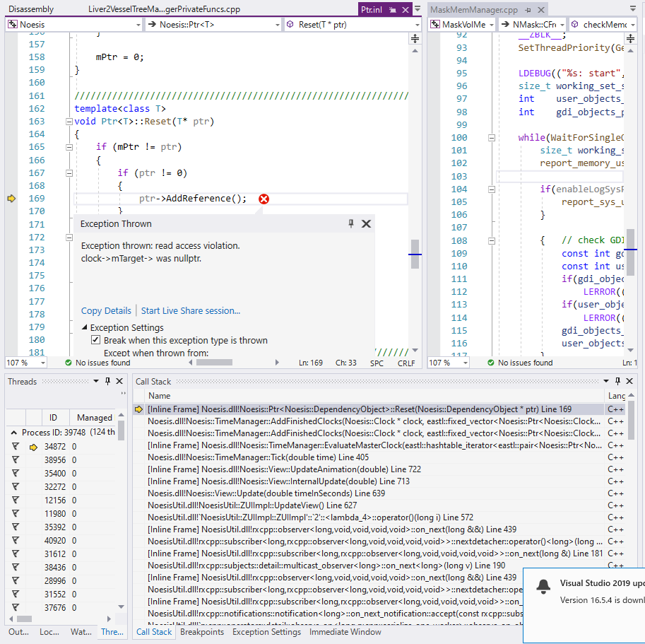Collapse the Process ID 39748 thread group
Viewport: 645px width, 644px height.
[14, 433]
